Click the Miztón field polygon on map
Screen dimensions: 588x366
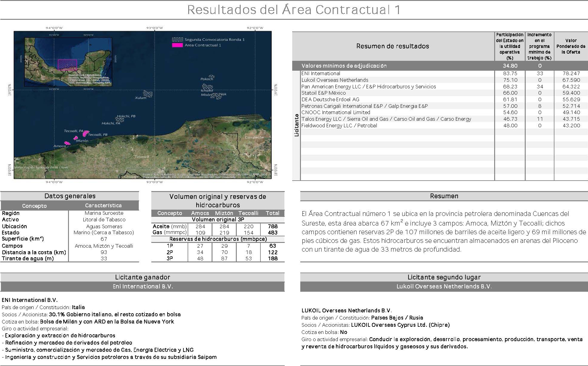[76, 138]
